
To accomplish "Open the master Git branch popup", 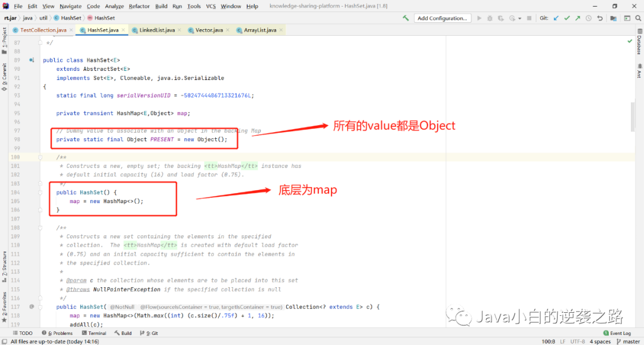I will click(x=628, y=341).
